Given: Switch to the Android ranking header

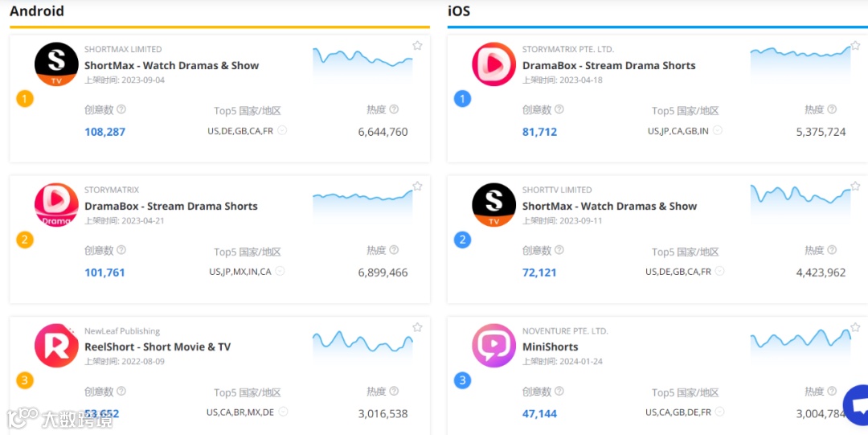Looking at the screenshot, I should [x=37, y=11].
